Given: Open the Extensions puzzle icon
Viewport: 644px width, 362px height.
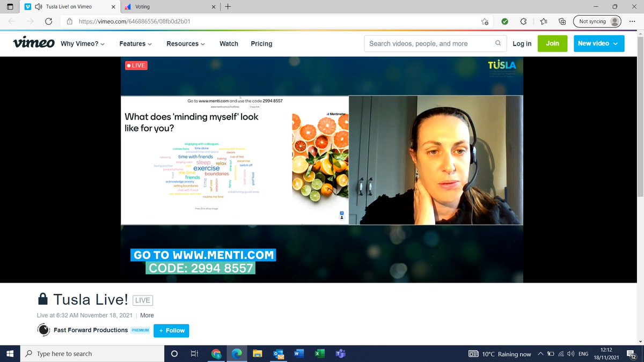Looking at the screenshot, I should point(524,21).
